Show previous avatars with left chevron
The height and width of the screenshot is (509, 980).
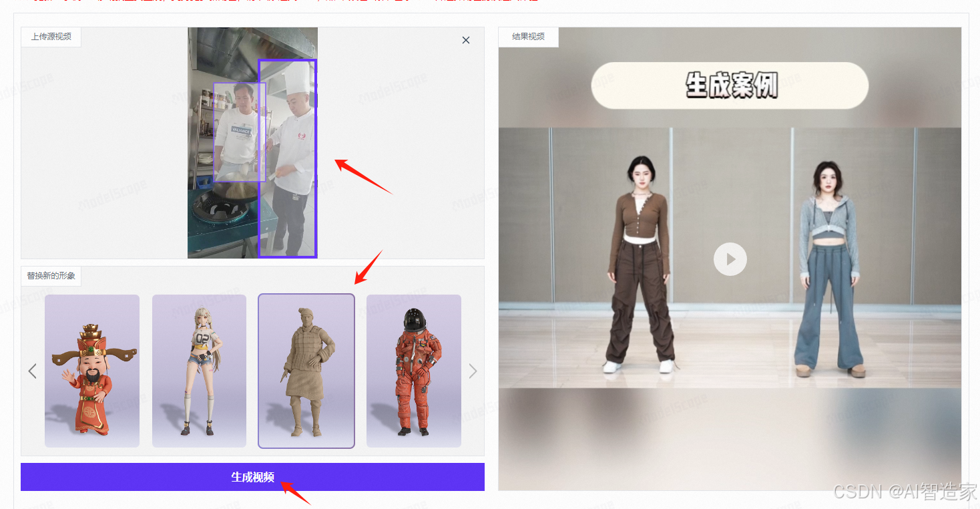click(32, 371)
